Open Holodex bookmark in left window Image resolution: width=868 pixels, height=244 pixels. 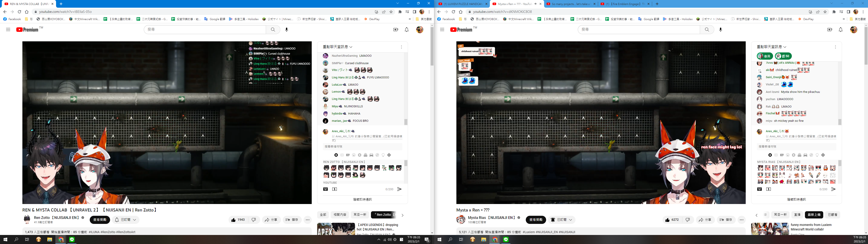pos(244,19)
